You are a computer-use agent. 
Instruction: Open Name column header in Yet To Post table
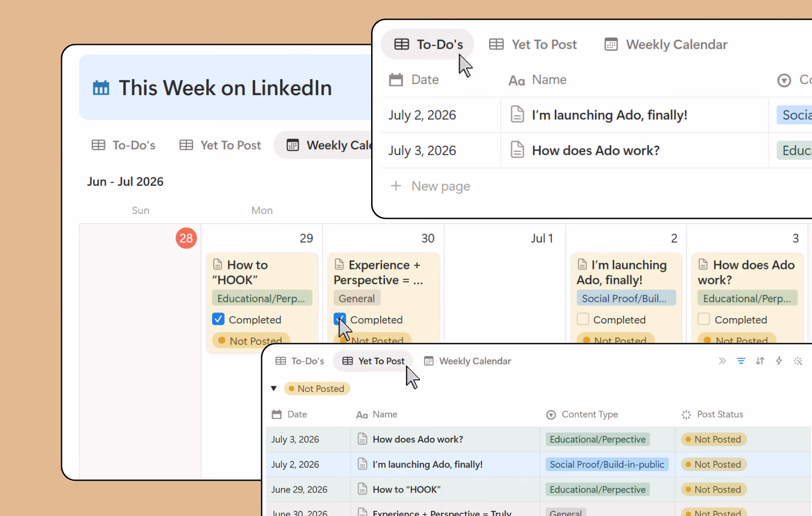click(x=377, y=414)
